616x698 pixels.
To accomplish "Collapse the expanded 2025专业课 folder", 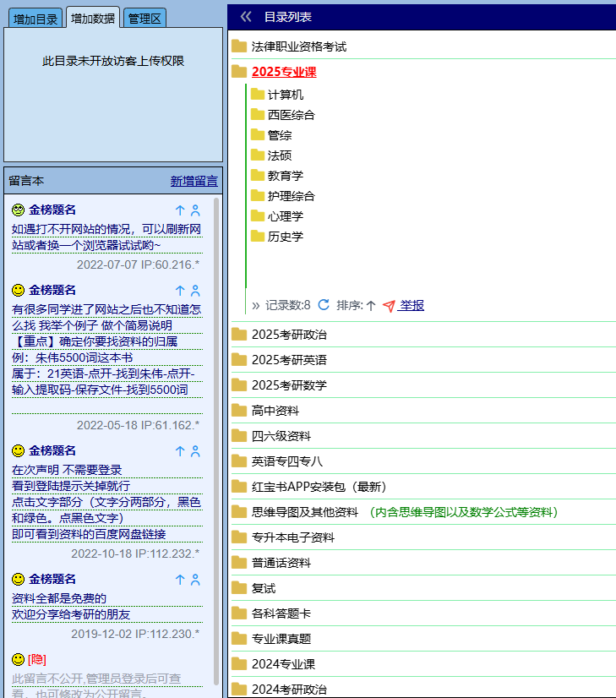I will point(283,72).
